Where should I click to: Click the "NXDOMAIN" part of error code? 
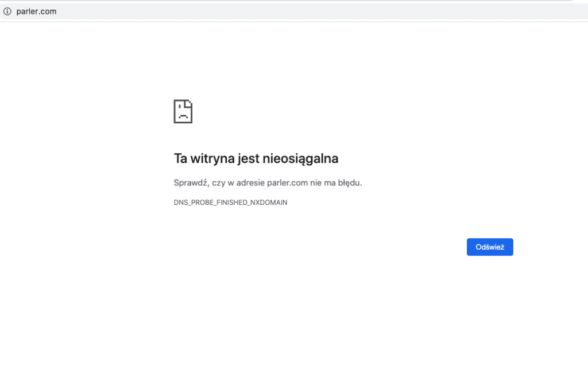coord(269,203)
